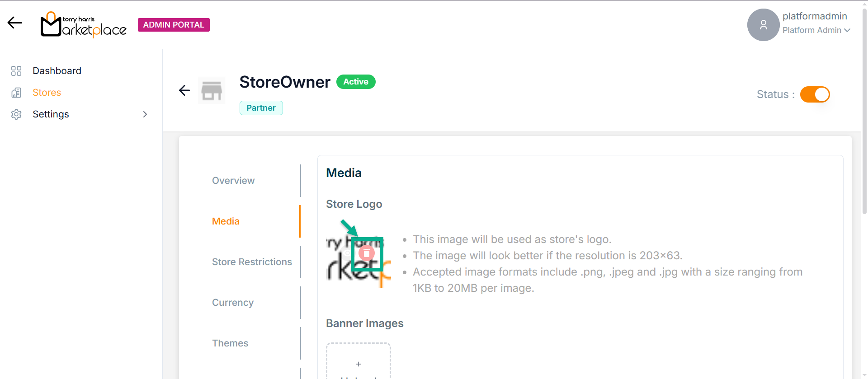Expand the Settings menu chevron

click(145, 114)
